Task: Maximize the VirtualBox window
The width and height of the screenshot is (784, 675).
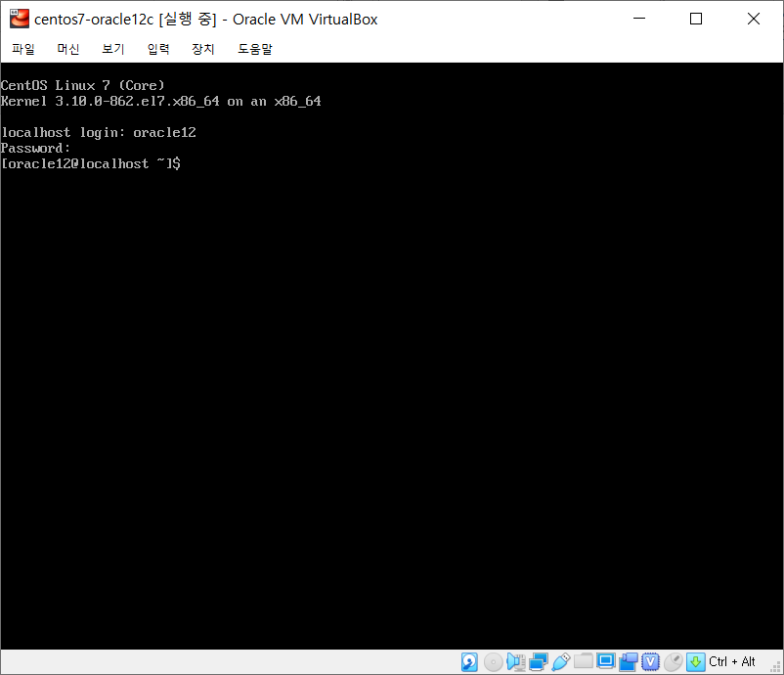Action: (x=696, y=19)
